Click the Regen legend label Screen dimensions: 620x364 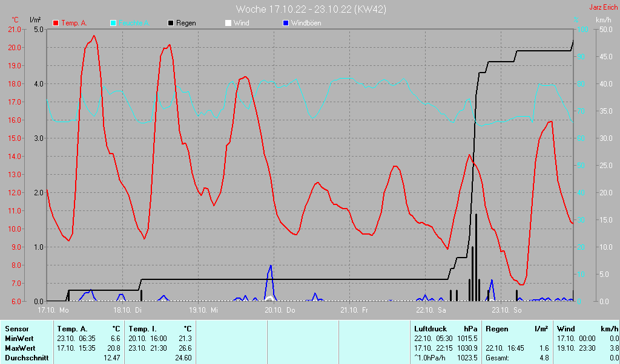pyautogui.click(x=186, y=23)
